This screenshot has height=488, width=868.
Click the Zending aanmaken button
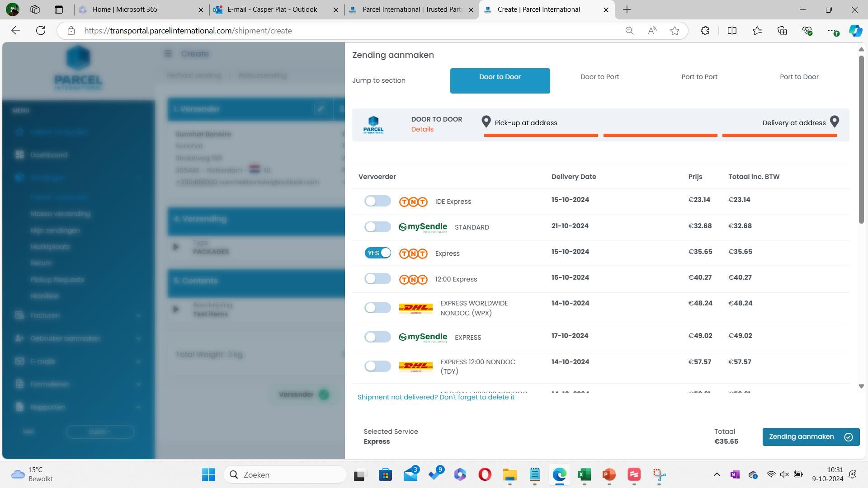(811, 437)
